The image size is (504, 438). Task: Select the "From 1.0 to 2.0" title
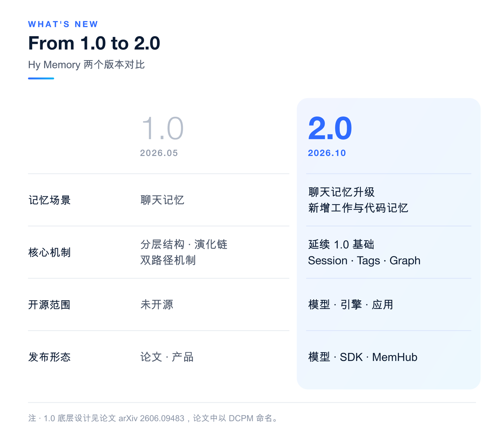pos(94,43)
